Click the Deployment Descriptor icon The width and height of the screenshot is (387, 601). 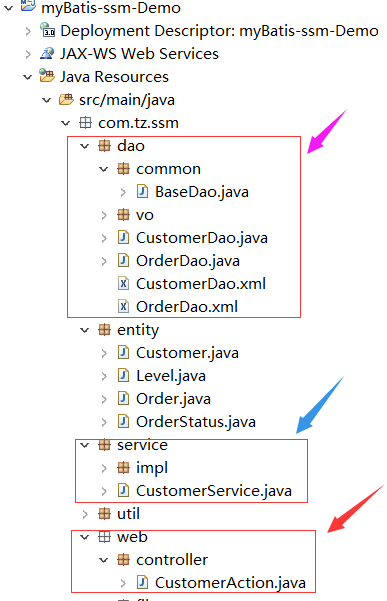47,30
